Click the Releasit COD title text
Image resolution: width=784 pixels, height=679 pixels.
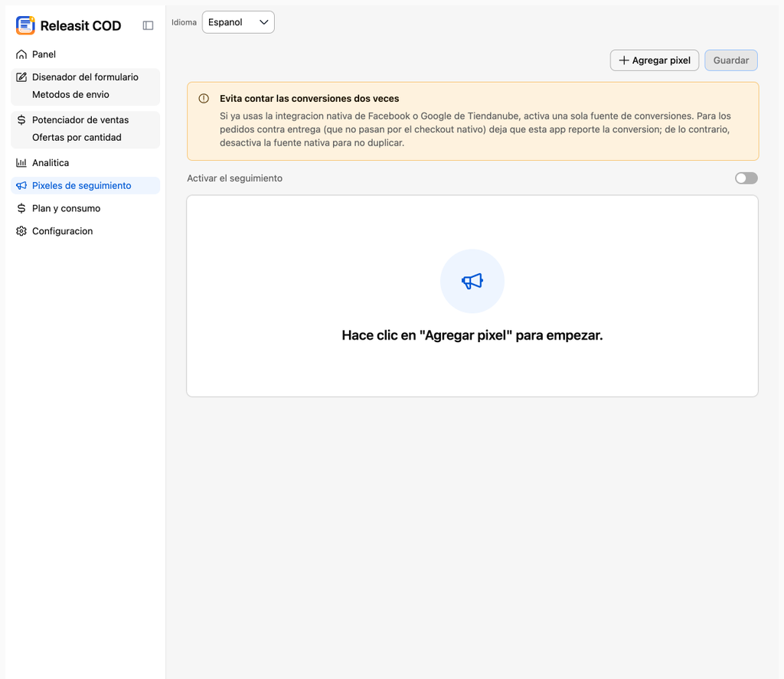point(80,25)
